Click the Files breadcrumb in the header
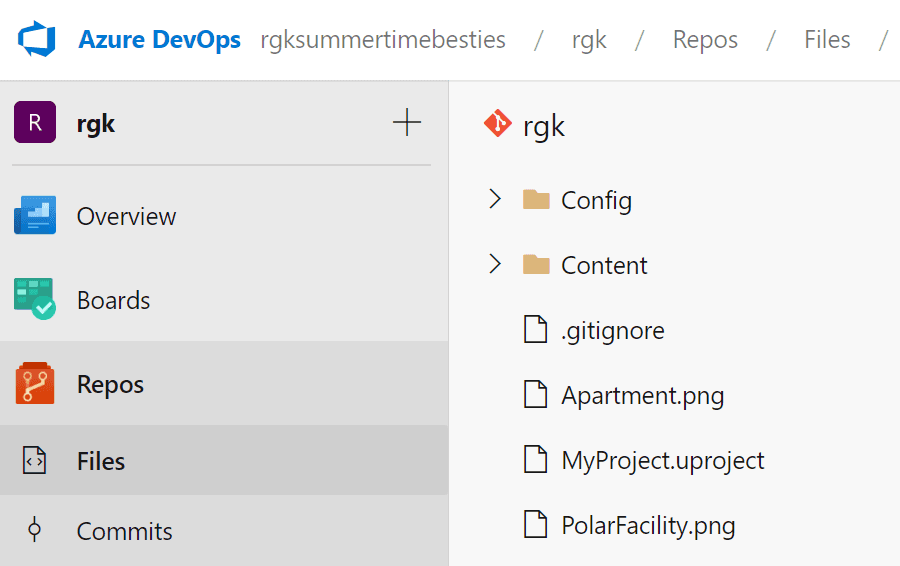The width and height of the screenshot is (900, 566). point(827,40)
